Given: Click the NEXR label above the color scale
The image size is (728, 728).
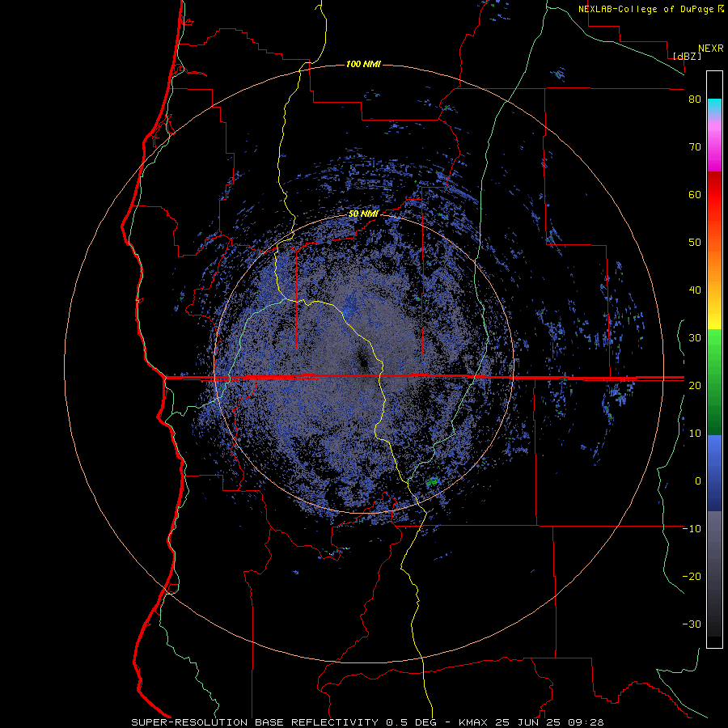Looking at the screenshot, I should (x=711, y=49).
